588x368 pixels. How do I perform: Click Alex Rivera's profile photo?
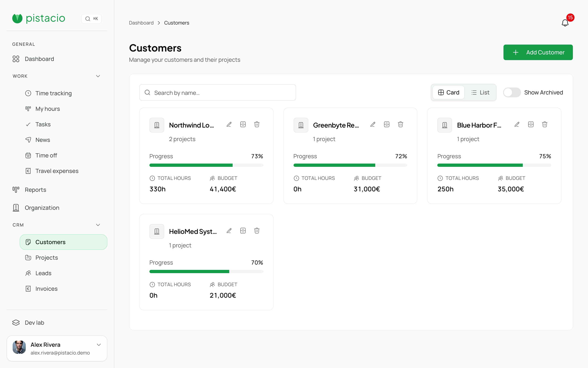(x=19, y=347)
